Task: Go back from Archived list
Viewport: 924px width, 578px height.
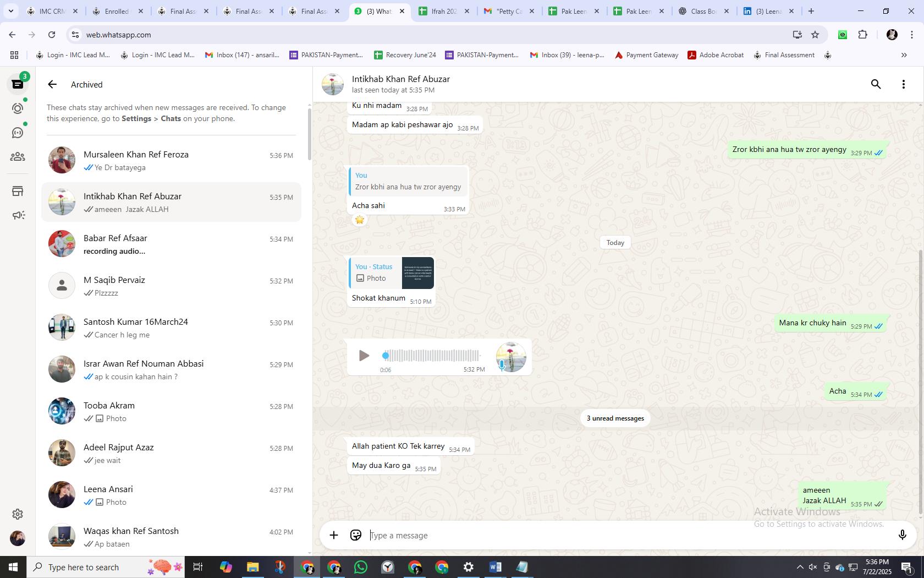Action: pos(52,84)
